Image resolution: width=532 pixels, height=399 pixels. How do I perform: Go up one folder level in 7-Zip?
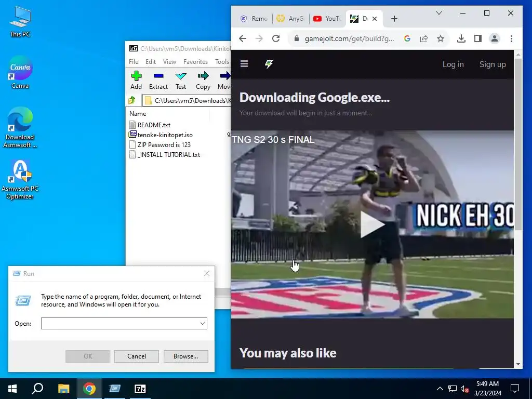(132, 100)
